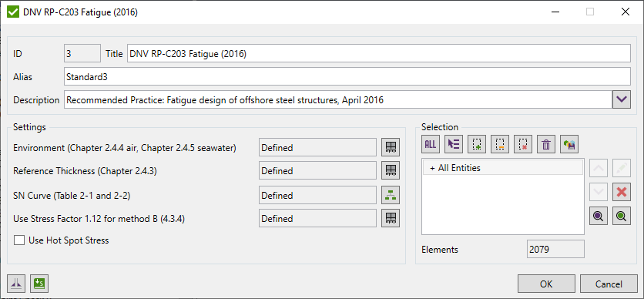Screen dimensions: 644x299
Task: Click the remove from selection icon
Action: 499,144
